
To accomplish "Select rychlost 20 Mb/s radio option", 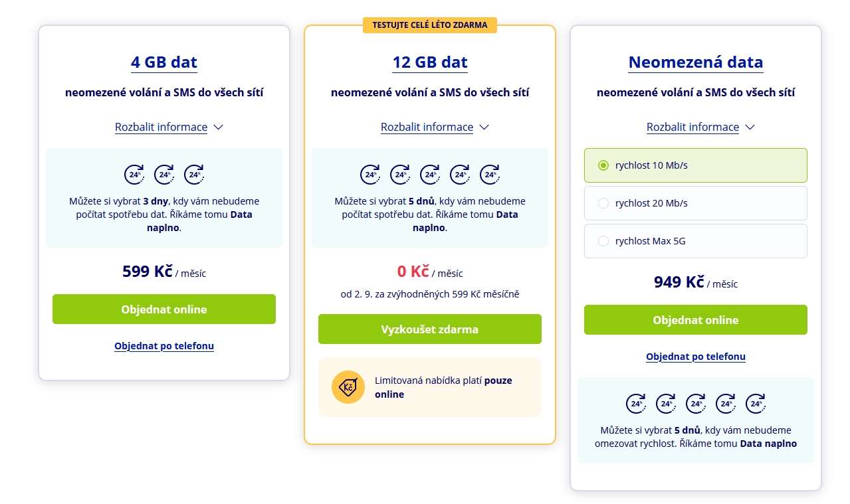I will point(696,203).
